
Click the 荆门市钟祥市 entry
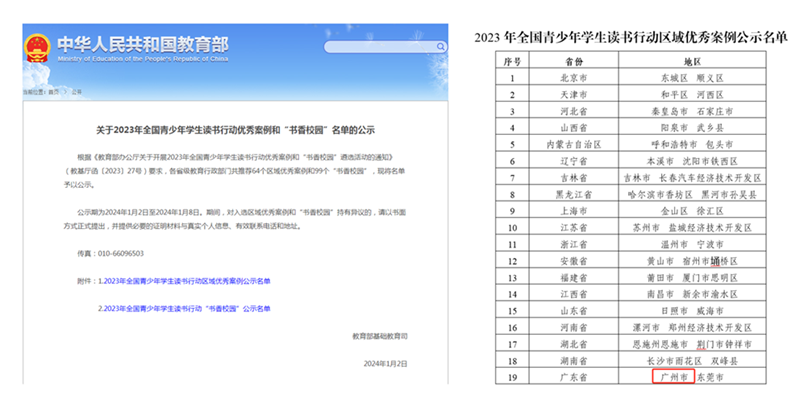point(724,345)
